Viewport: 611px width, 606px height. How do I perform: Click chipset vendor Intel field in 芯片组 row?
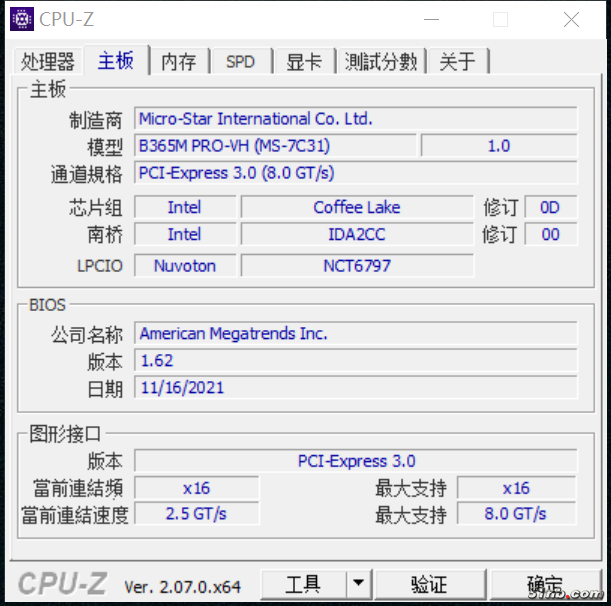pos(185,207)
